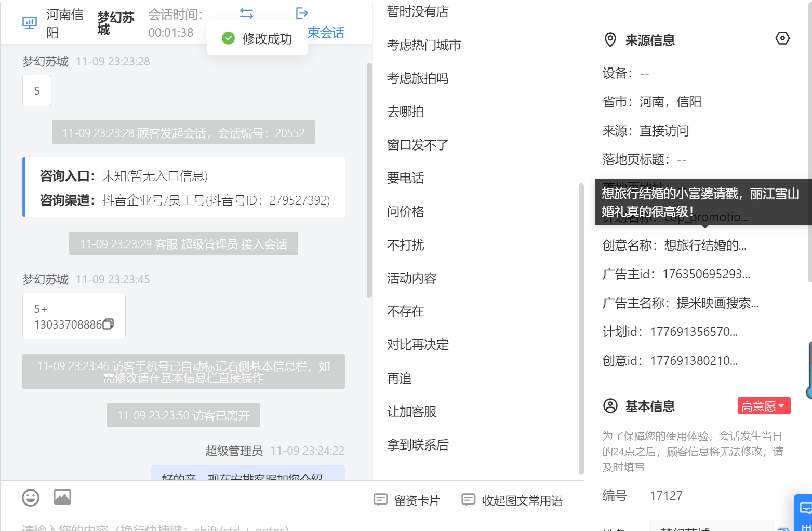Select quick phrase 暂时没有店

[x=418, y=11]
